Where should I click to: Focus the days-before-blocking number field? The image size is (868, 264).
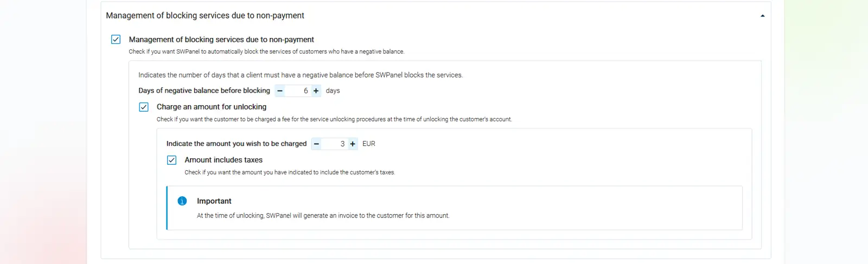[x=298, y=91]
